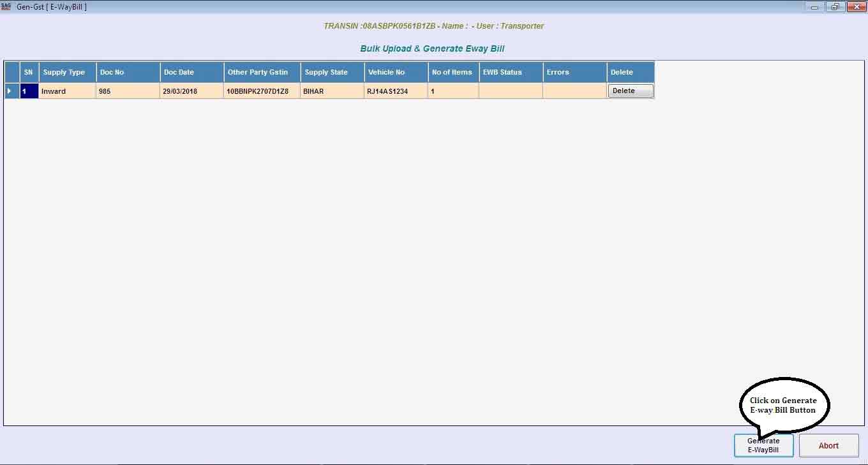Select the Supply State column header
The width and height of the screenshot is (868, 465).
click(x=332, y=72)
